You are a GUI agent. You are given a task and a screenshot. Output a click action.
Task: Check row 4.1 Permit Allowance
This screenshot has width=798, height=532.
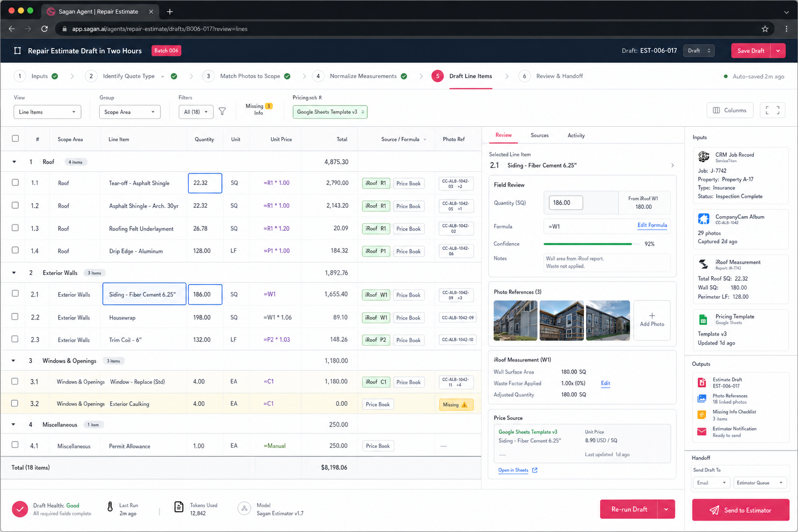[15, 445]
